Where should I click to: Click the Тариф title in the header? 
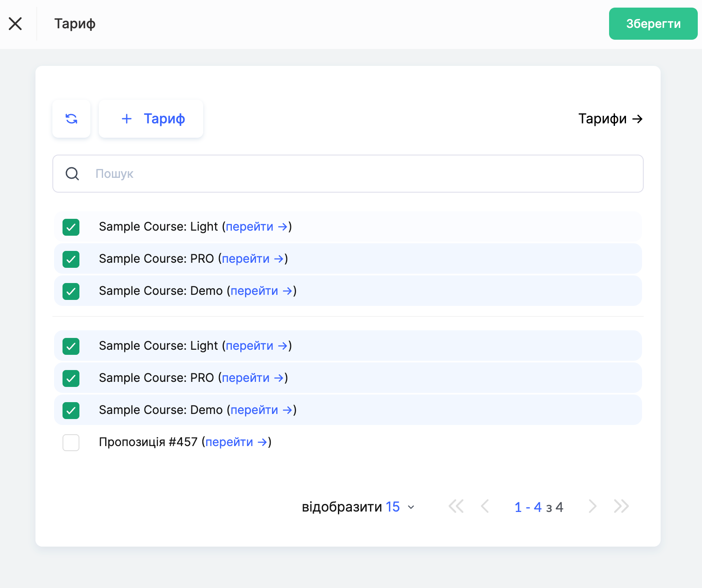tap(75, 24)
